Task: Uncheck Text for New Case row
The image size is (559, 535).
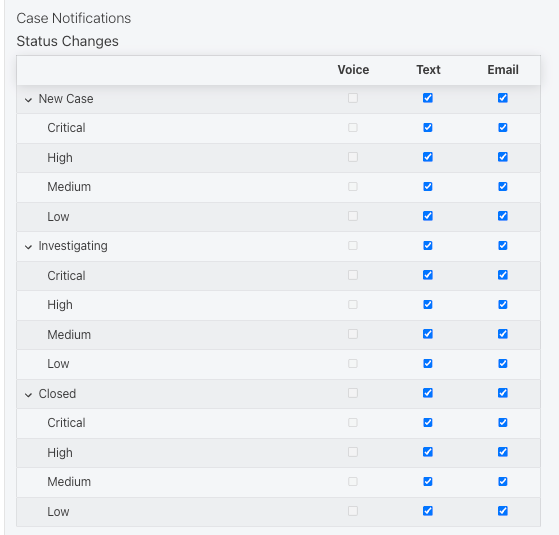Action: point(428,98)
